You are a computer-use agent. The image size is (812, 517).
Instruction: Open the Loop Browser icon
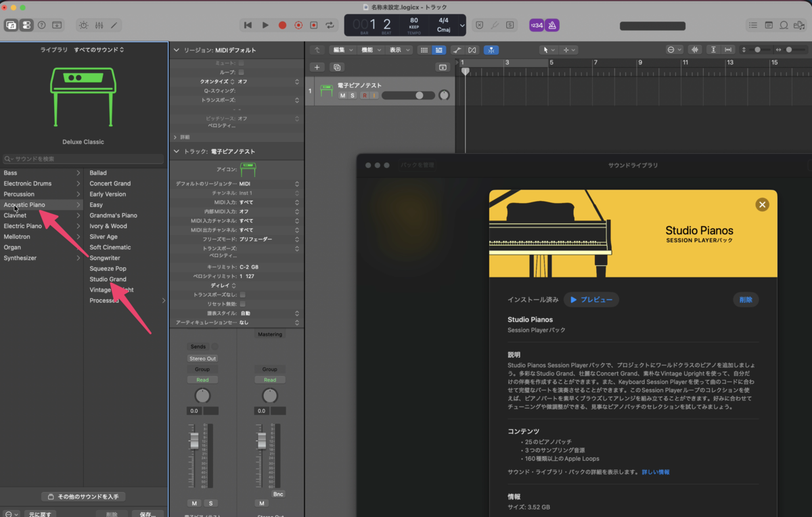coord(784,25)
